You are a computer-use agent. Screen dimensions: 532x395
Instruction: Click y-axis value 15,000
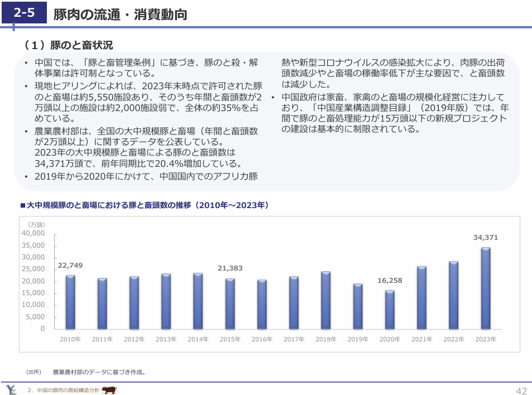(x=33, y=293)
